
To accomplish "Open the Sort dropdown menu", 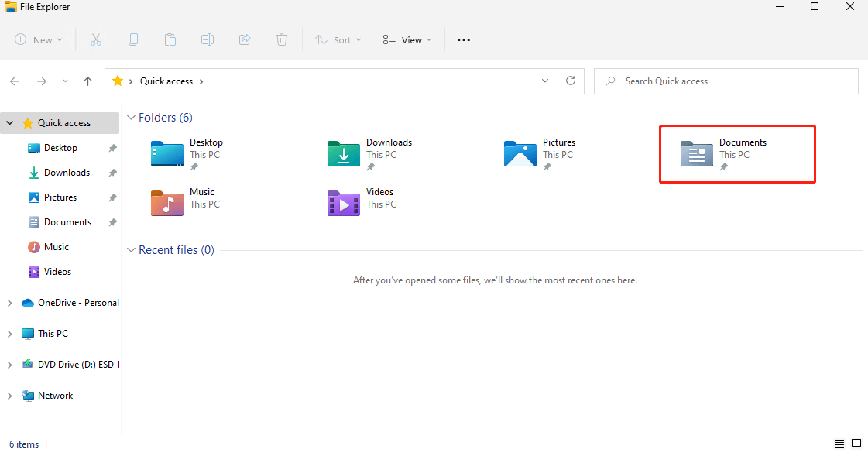I will [338, 39].
